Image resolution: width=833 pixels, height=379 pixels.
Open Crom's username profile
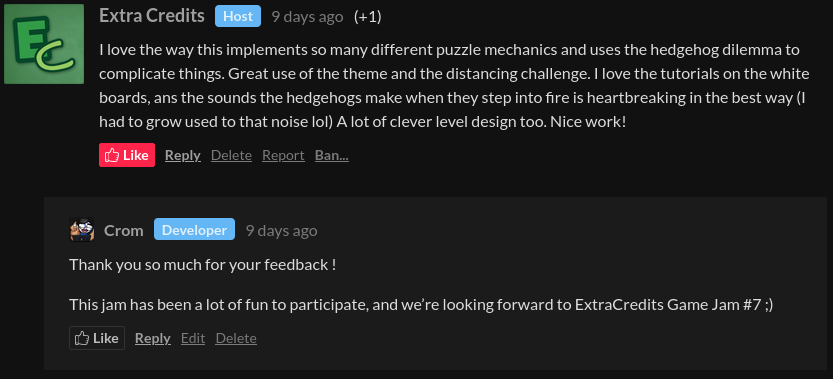coord(124,230)
